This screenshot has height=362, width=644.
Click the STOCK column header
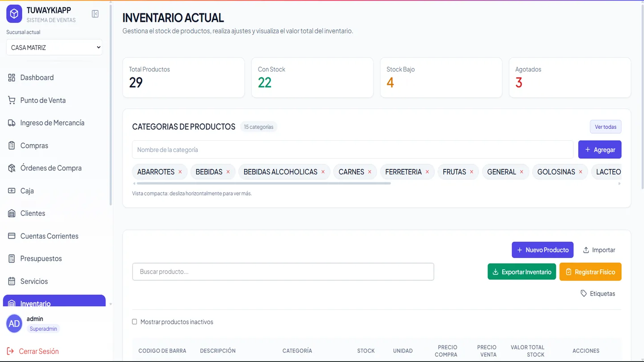(366, 351)
